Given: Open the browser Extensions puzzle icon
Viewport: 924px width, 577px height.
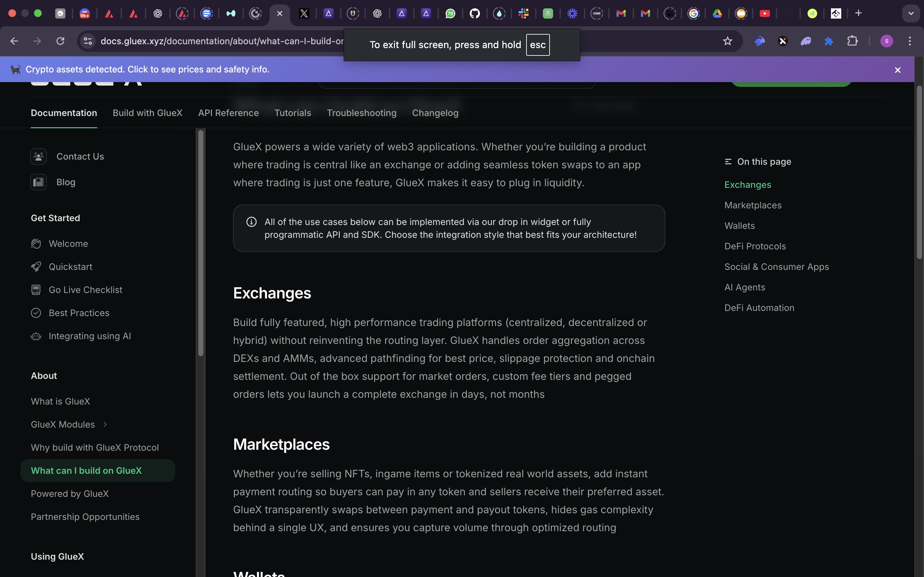Looking at the screenshot, I should point(852,41).
